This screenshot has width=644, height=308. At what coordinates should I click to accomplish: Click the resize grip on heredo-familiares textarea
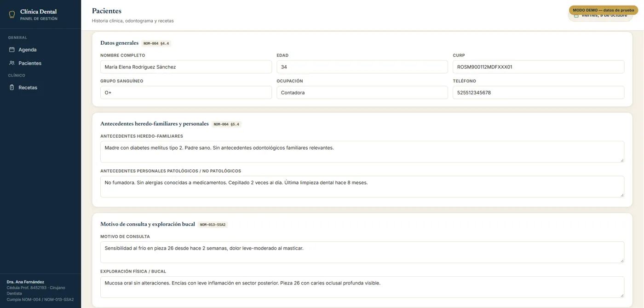coord(622,160)
